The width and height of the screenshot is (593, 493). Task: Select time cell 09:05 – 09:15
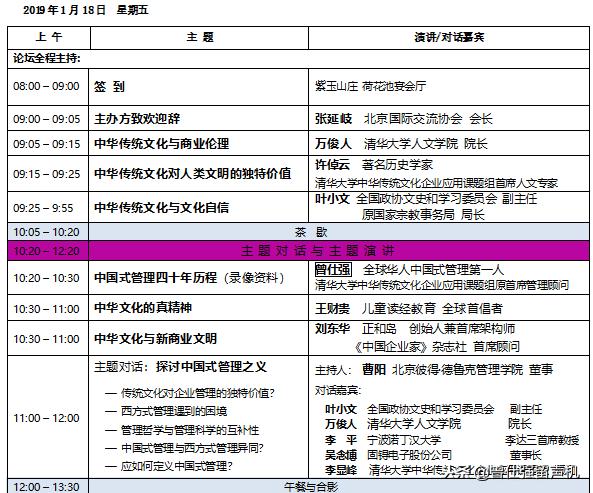(x=47, y=144)
